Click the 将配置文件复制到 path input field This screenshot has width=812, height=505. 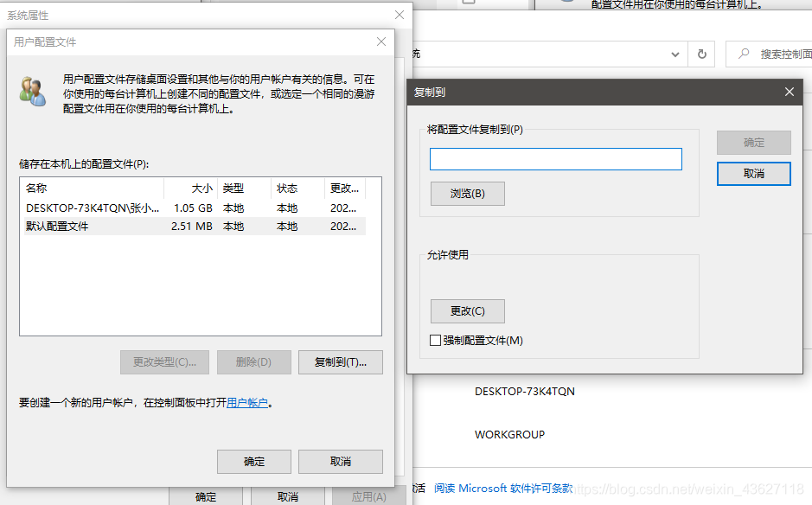click(556, 159)
